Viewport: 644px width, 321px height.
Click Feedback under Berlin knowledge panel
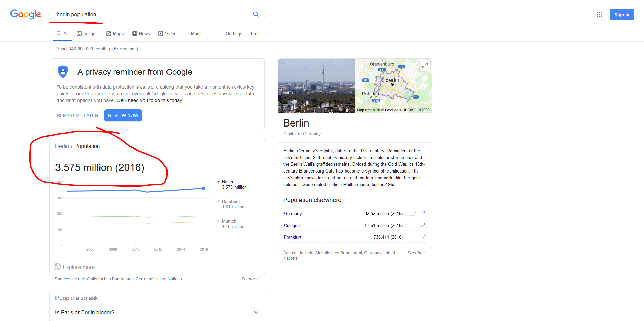coord(417,253)
